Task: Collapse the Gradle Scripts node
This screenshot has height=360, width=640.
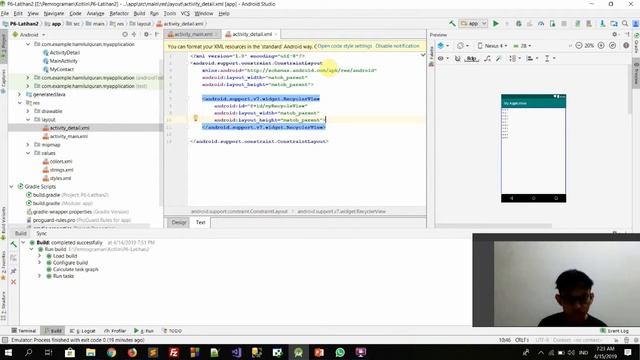Action: (x=11, y=187)
